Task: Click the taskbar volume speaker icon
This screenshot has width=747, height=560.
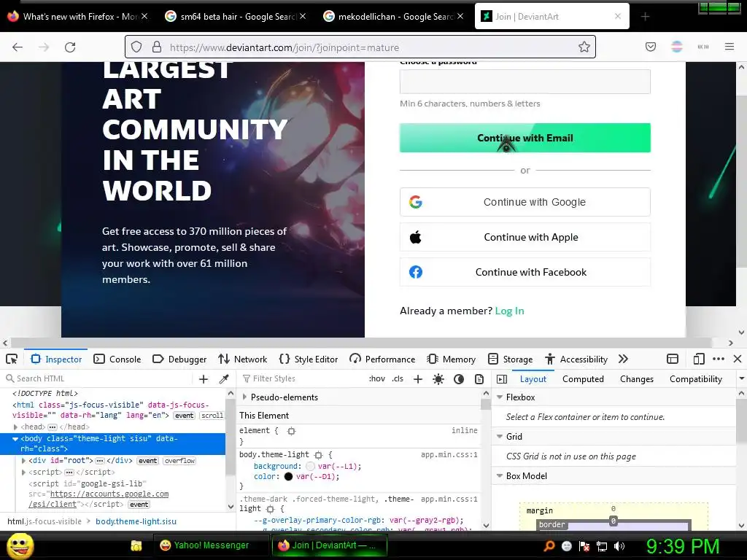Action: pos(619,546)
